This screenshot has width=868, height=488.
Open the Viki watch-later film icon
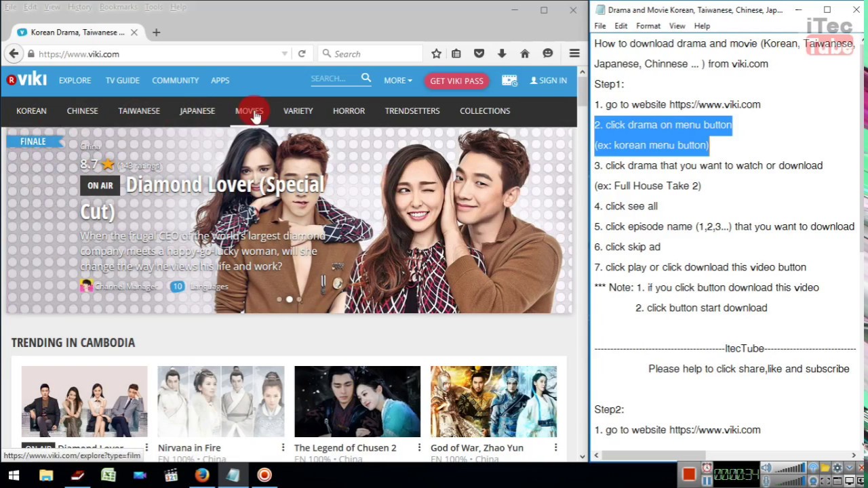[509, 80]
